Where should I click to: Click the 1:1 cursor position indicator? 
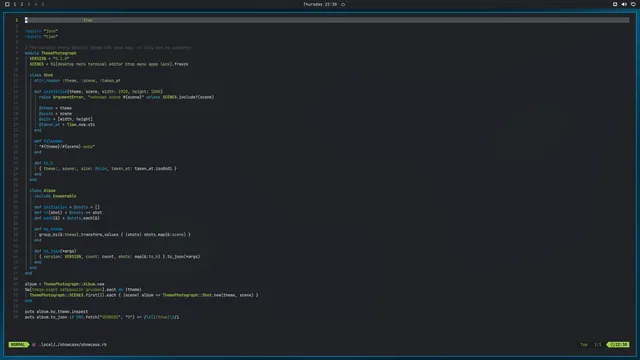click(598, 344)
